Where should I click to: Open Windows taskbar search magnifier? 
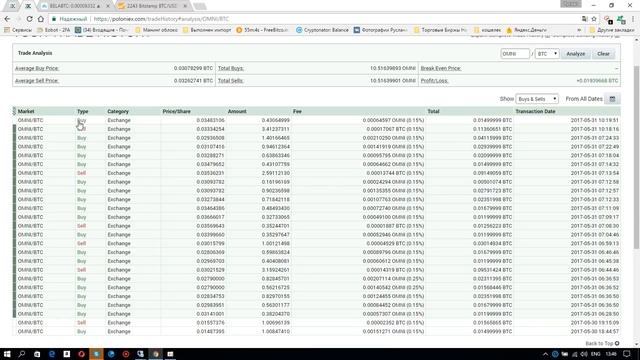point(22,354)
